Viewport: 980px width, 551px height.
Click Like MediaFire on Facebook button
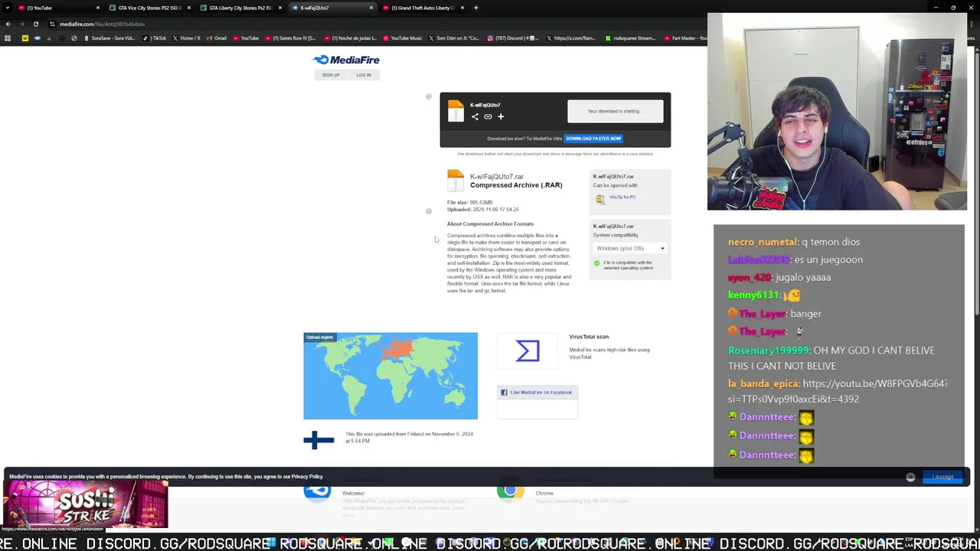pyautogui.click(x=537, y=393)
